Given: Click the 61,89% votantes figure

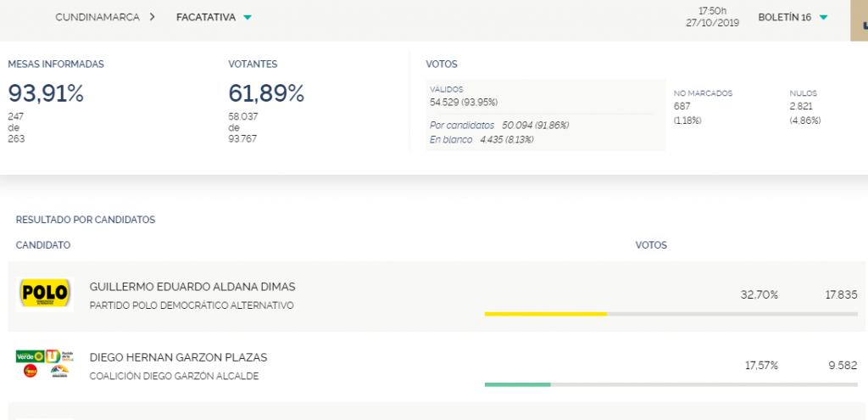Looking at the screenshot, I should (266, 93).
